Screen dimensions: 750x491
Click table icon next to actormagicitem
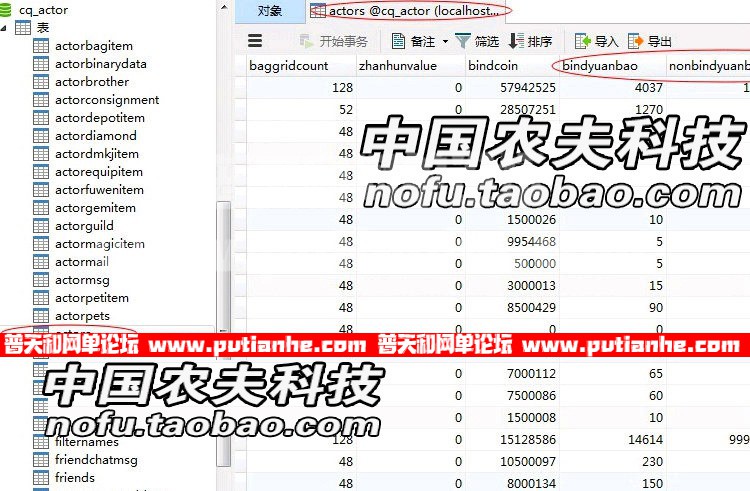point(41,244)
